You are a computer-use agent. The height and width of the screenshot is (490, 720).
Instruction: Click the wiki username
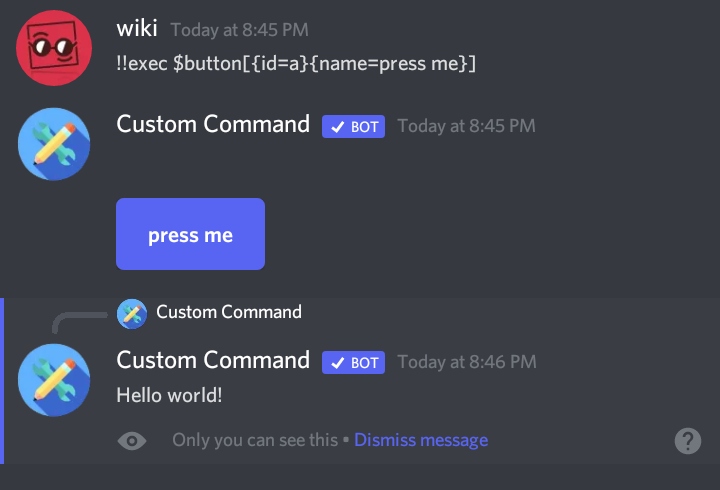[x=137, y=28]
